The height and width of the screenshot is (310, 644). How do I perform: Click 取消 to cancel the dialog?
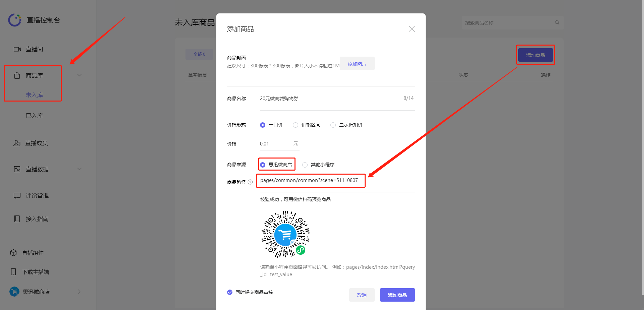(x=362, y=295)
